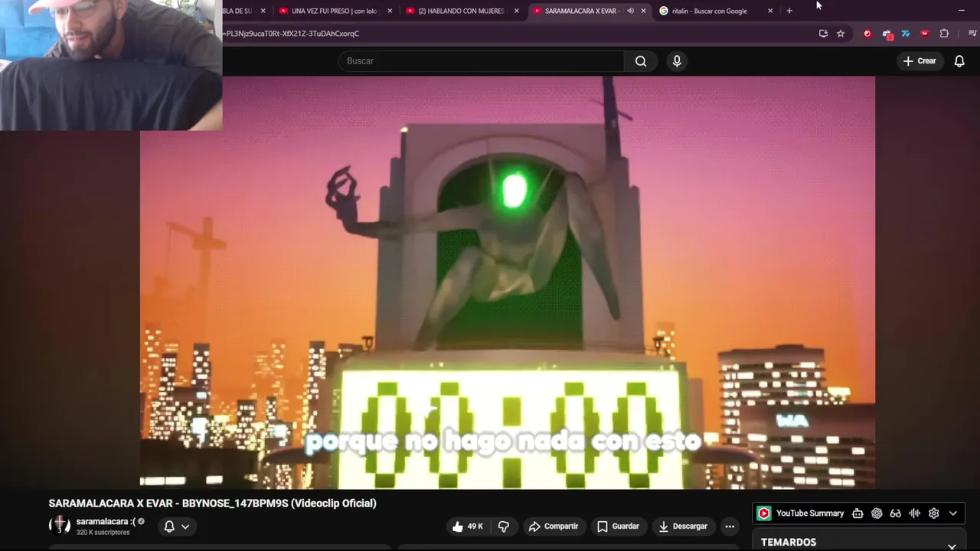The height and width of the screenshot is (551, 980).
Task: Mute the SARAMALACARA tab audio icon
Action: tap(630, 11)
